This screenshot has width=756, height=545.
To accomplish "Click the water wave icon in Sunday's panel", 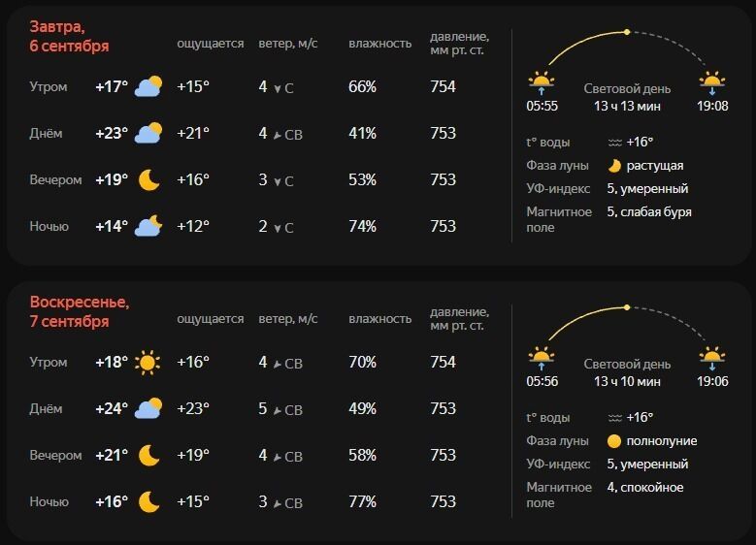I will click(614, 417).
